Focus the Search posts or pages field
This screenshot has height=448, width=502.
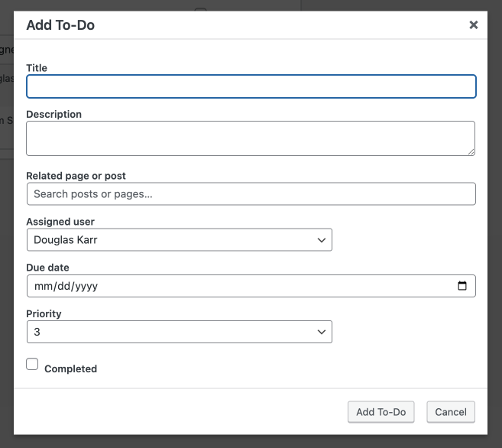pos(251,194)
